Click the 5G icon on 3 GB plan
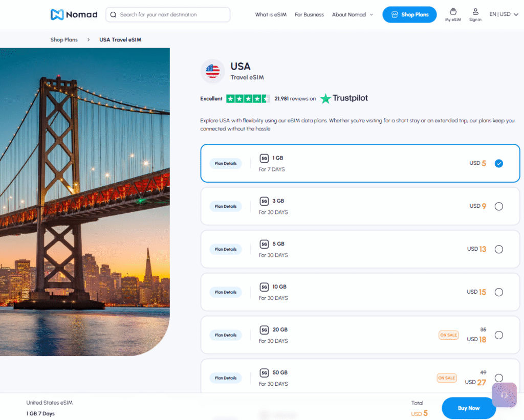The height and width of the screenshot is (420, 524). coord(264,201)
